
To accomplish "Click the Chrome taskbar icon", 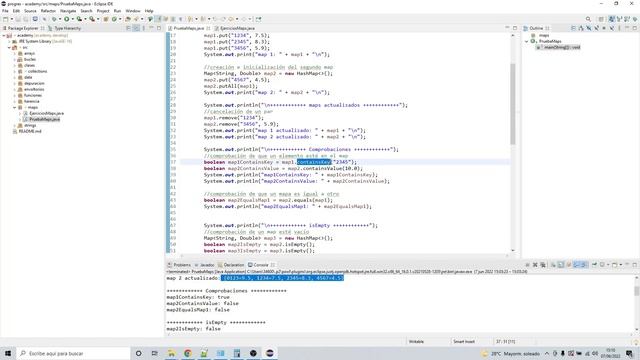I will 188,353.
